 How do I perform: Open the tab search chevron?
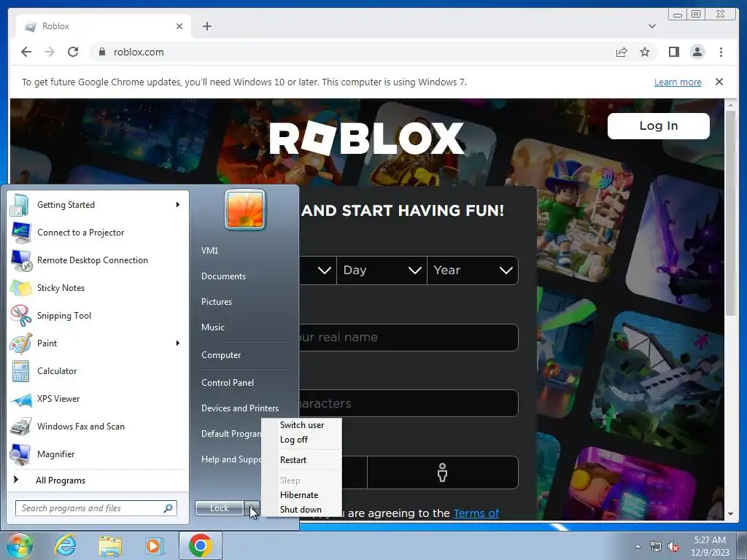pos(651,26)
